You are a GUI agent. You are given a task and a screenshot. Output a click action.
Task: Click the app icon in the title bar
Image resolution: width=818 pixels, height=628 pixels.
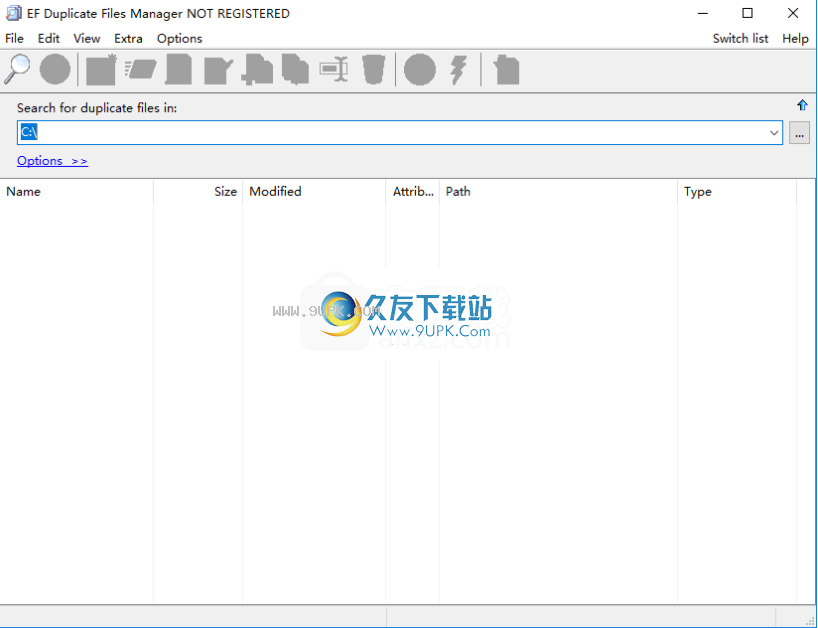[13, 13]
